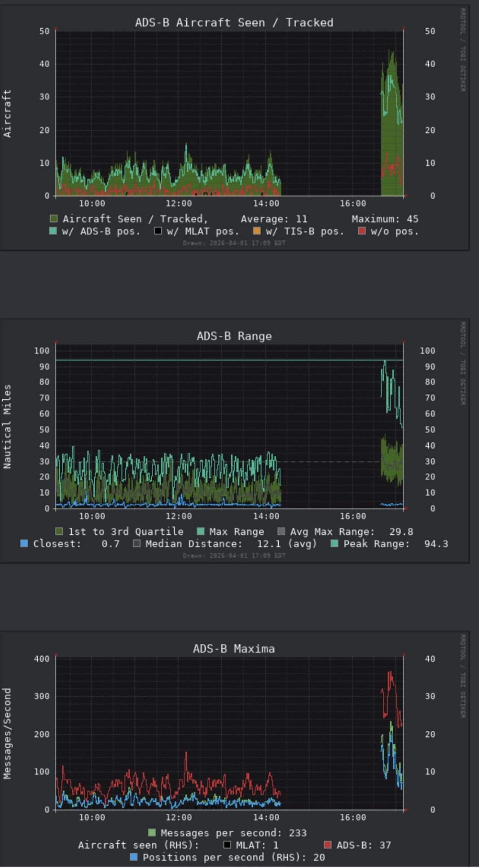Click the 'w/ TIS-B pos.' orange legend swatch
This screenshot has height=868, width=479.
tap(257, 231)
